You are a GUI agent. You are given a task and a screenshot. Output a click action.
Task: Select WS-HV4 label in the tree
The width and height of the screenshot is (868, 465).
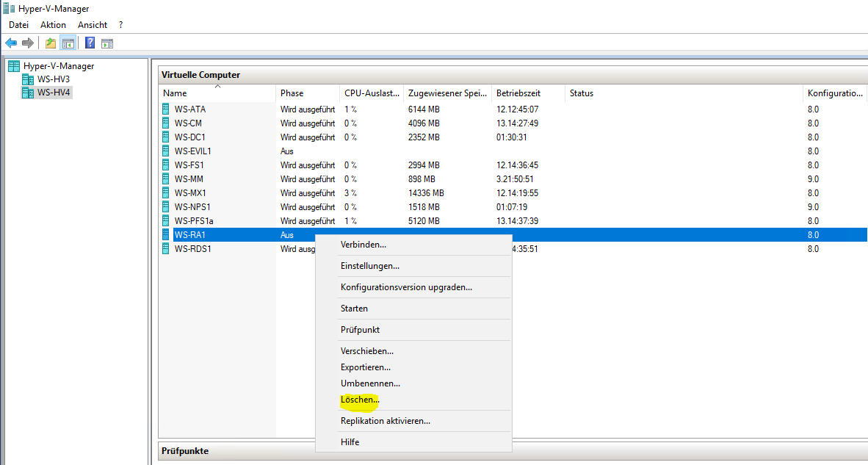point(54,93)
